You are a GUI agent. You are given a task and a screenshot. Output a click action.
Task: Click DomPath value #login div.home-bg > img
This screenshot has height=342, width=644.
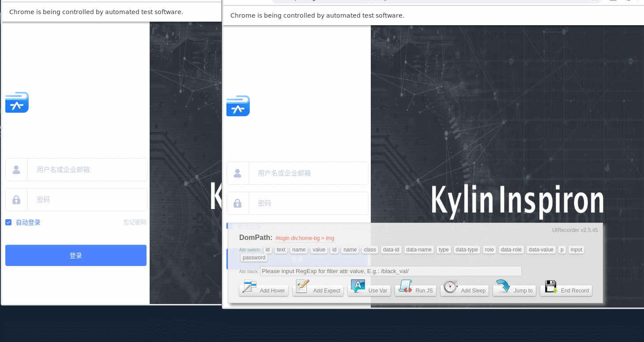point(305,238)
